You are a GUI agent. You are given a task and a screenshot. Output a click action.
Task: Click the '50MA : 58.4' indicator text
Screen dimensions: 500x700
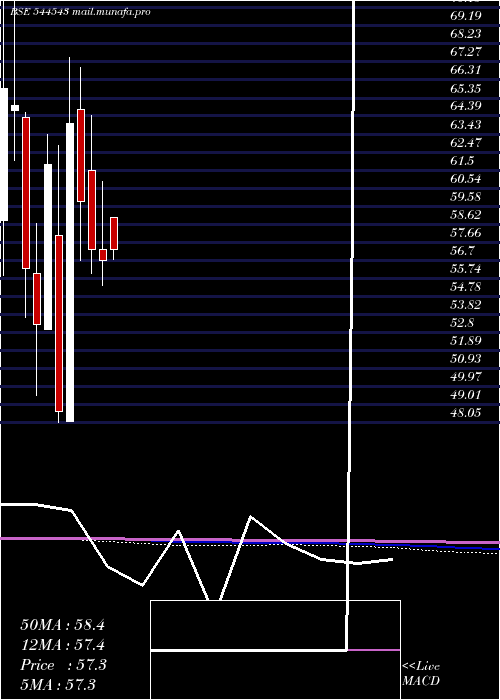[x=62, y=625]
